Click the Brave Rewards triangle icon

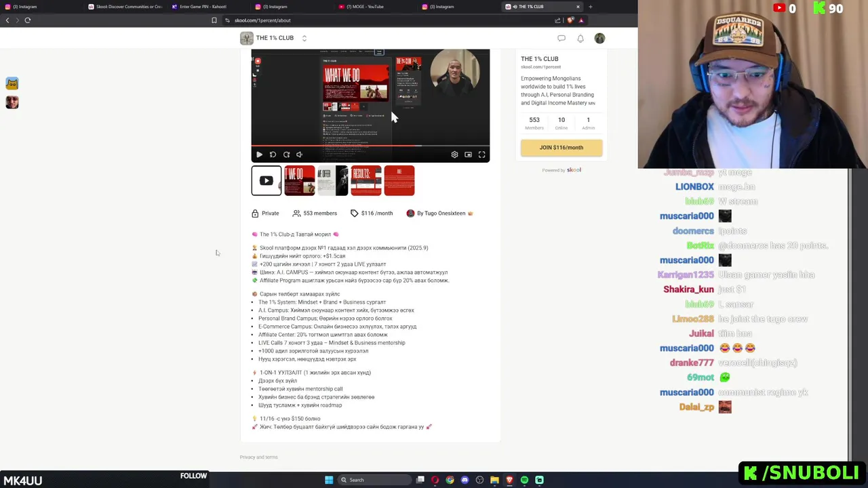[x=581, y=20]
